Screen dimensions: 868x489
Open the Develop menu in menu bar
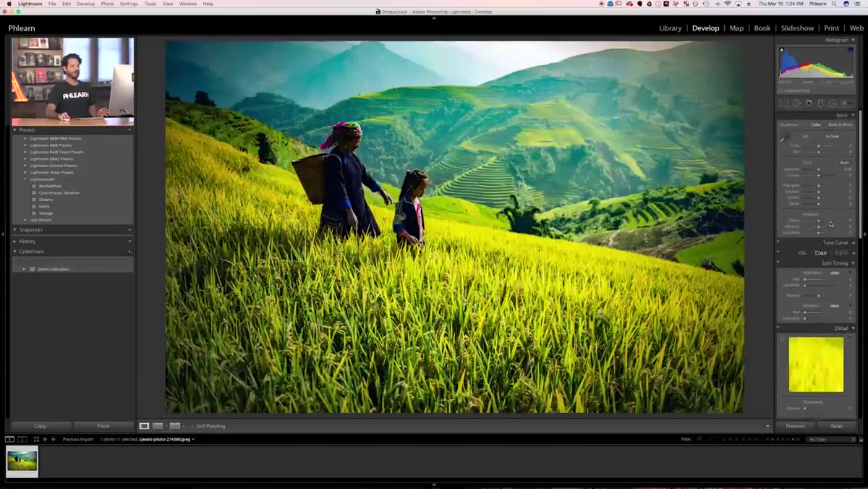tap(85, 4)
